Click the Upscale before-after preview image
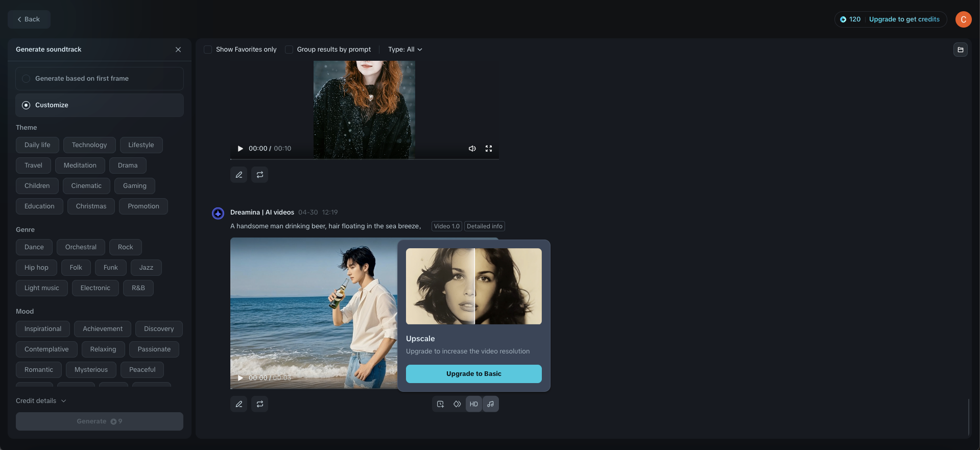 point(474,287)
